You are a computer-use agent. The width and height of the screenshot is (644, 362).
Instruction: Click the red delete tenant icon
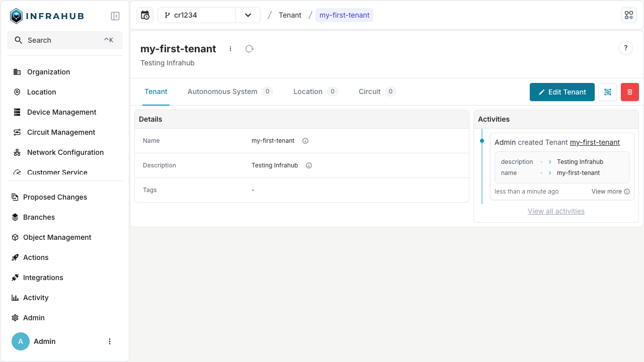click(x=629, y=92)
